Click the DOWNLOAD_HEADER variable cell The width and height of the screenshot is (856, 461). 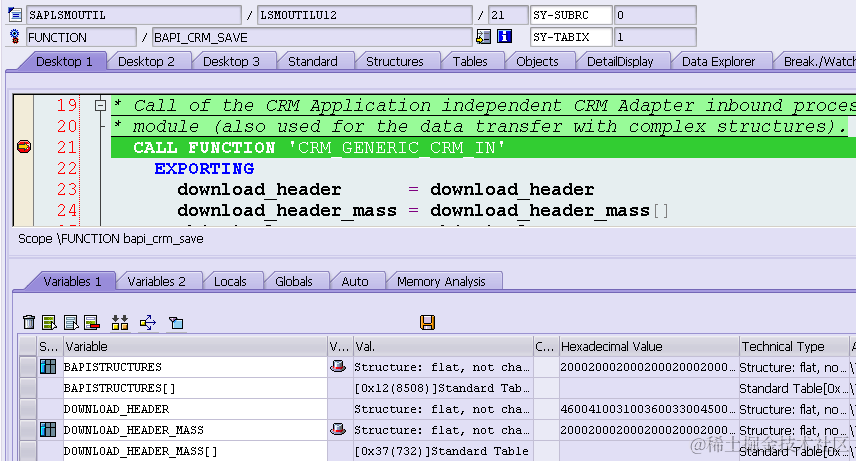195,409
